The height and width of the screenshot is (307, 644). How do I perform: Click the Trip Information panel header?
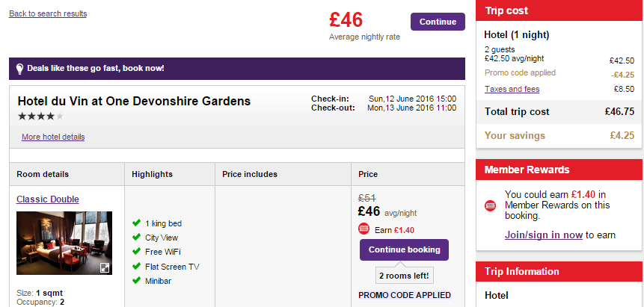[559, 271]
